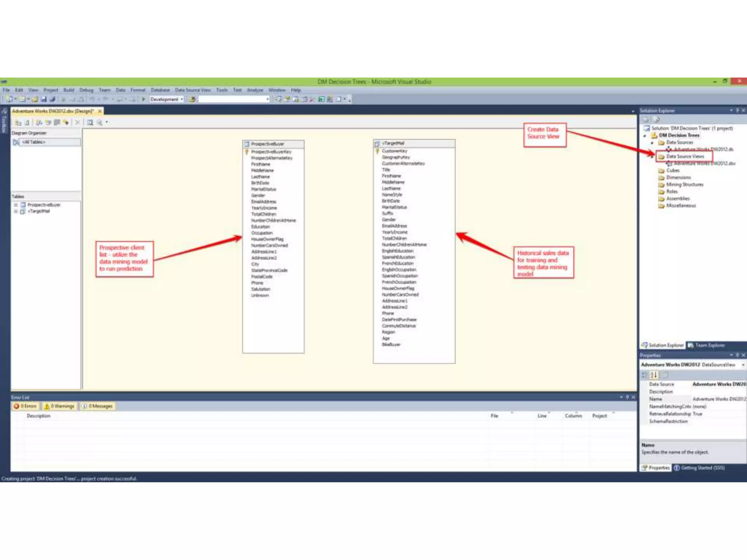The width and height of the screenshot is (747, 560).
Task: Toggle the 0 Warnings filter
Action: (59, 406)
